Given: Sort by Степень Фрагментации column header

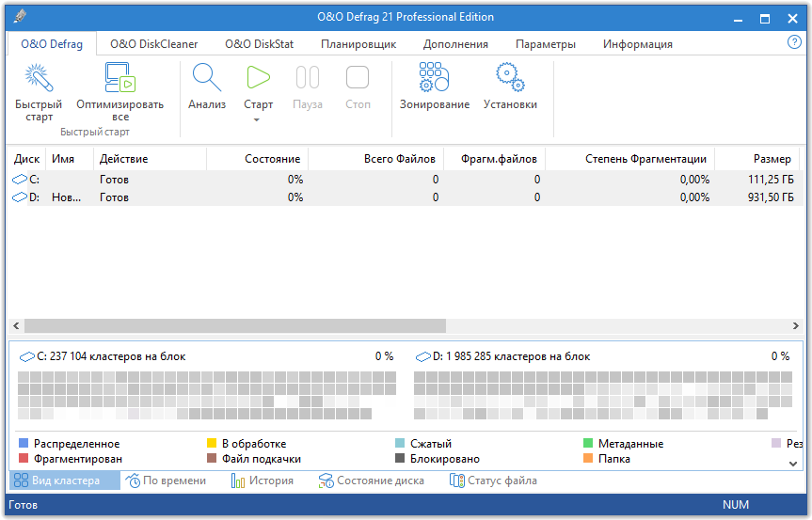Looking at the screenshot, I should click(x=630, y=159).
